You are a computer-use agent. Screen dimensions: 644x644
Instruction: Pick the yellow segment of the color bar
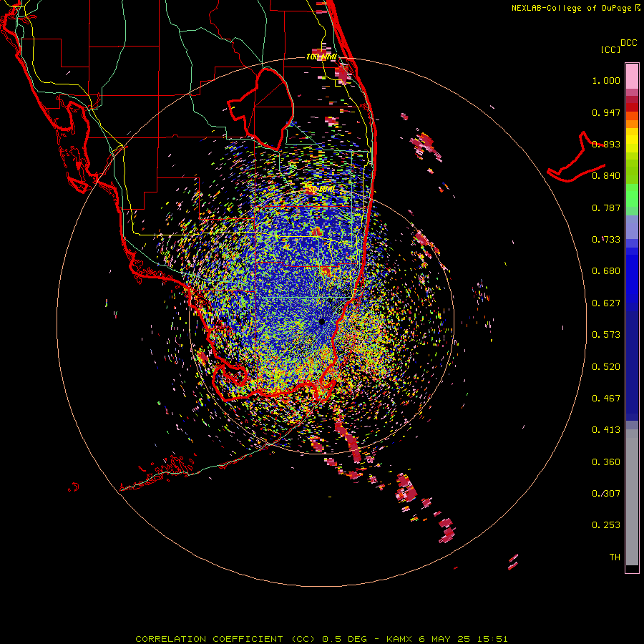coord(632,141)
